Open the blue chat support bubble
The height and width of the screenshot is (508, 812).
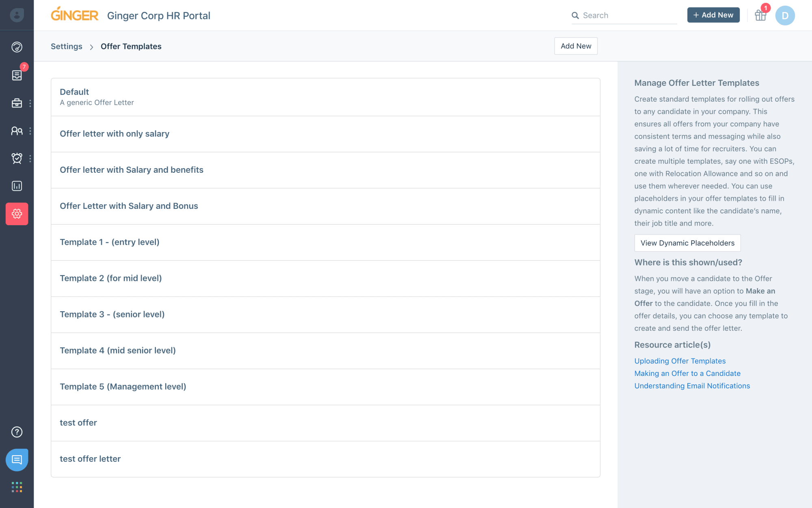tap(17, 460)
